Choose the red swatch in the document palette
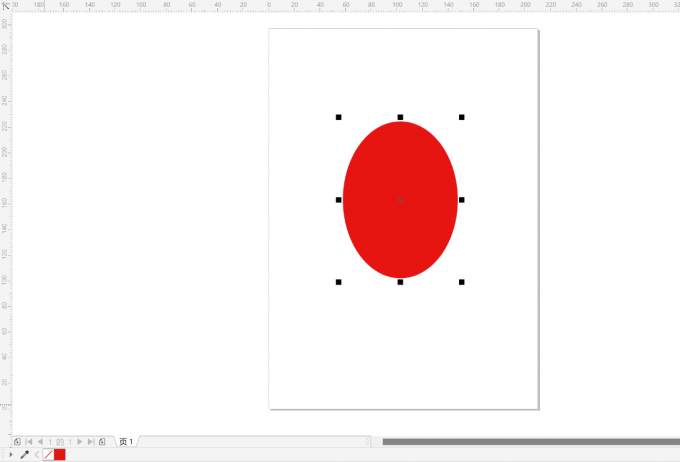 pyautogui.click(x=60, y=455)
